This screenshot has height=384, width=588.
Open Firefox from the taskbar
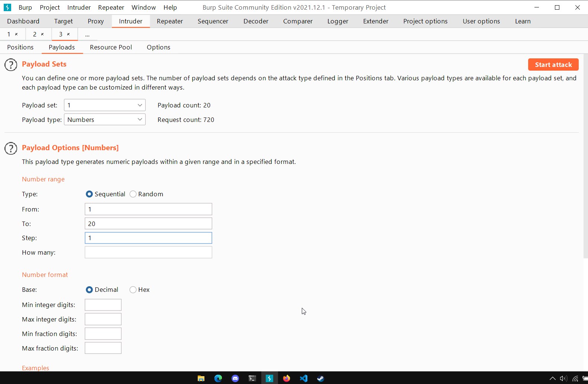coord(287,378)
